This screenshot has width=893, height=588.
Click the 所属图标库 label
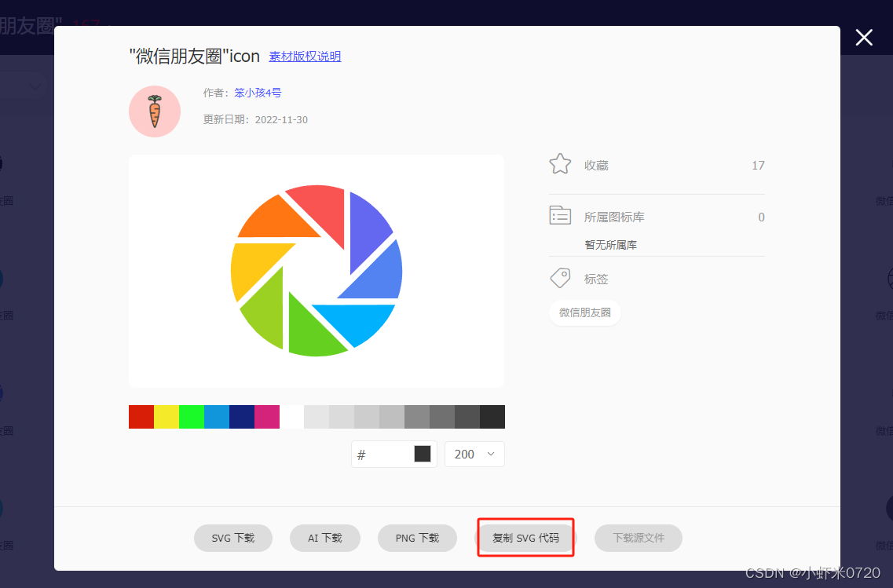(614, 217)
